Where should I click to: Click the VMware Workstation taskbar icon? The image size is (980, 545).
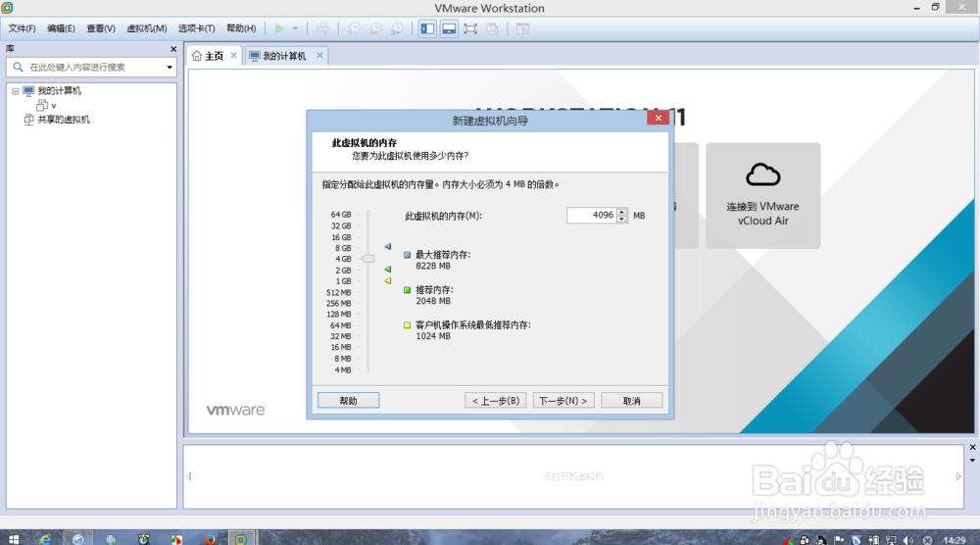(241, 539)
